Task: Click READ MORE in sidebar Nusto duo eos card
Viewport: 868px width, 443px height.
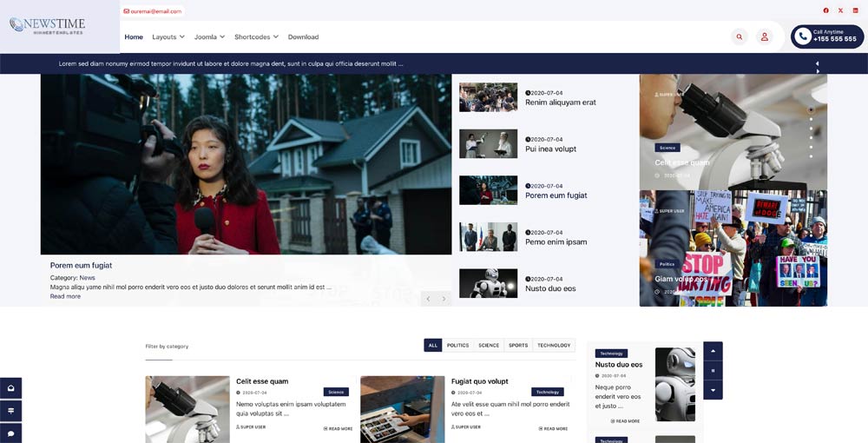Action: [x=626, y=421]
